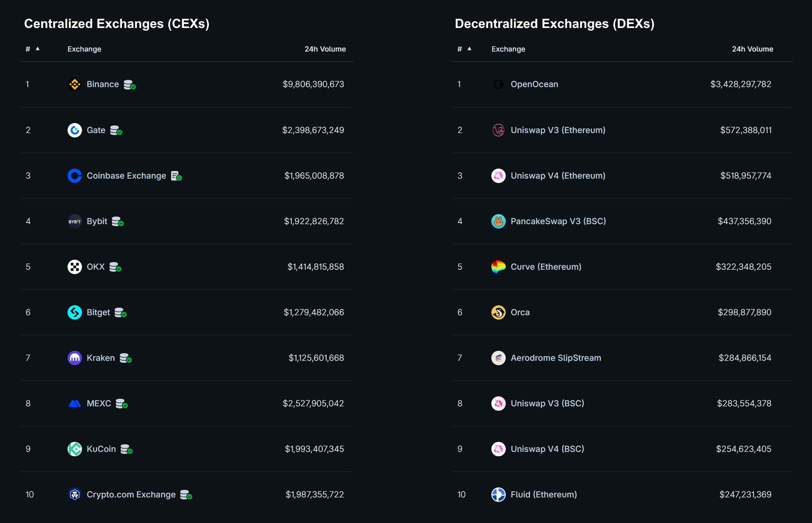
Task: Select the Curve rainbow logo
Action: coord(498,266)
